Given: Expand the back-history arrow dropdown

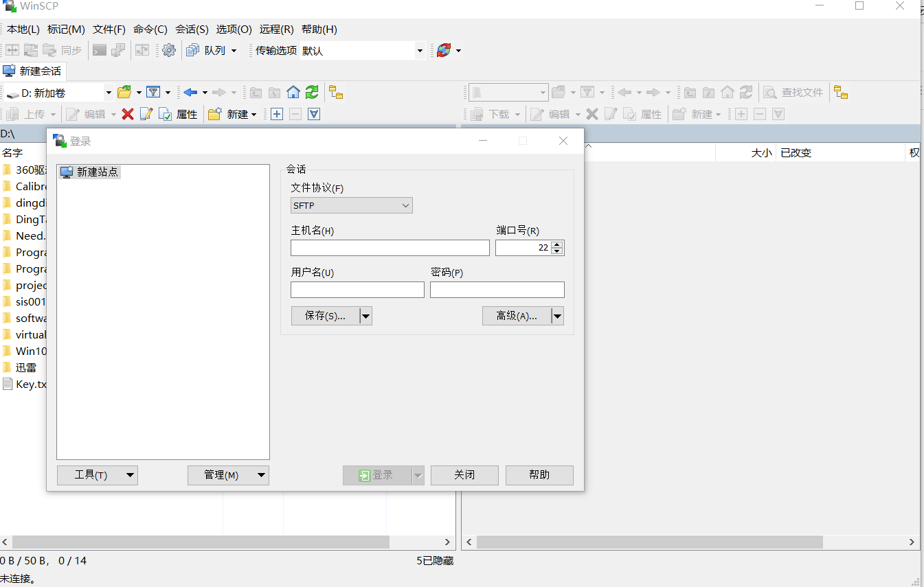Looking at the screenshot, I should [x=205, y=92].
